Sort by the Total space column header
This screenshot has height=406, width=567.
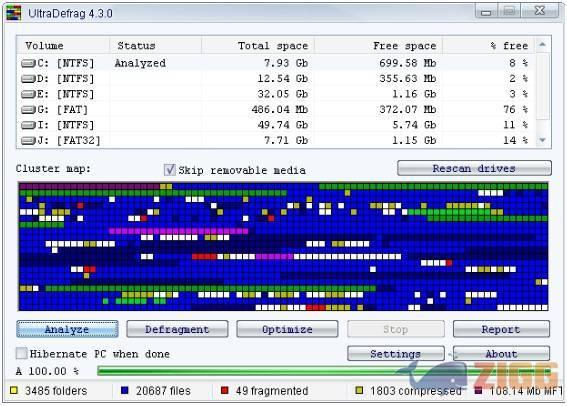tap(258, 46)
